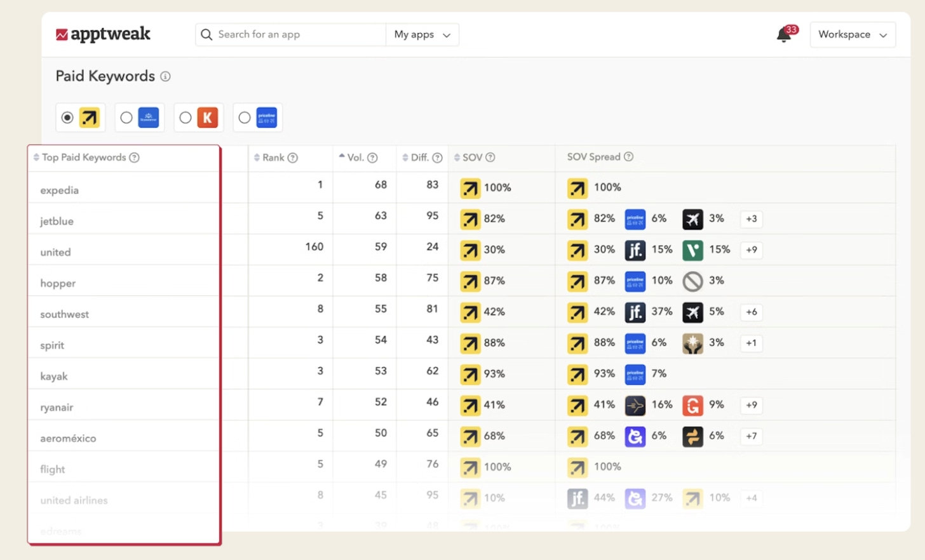The image size is (925, 560).
Task: Click purple e app icon in aeroméxico row
Action: point(635,436)
